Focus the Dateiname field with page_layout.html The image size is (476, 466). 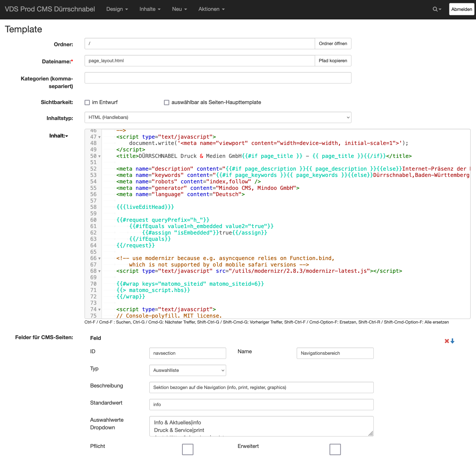[200, 61]
